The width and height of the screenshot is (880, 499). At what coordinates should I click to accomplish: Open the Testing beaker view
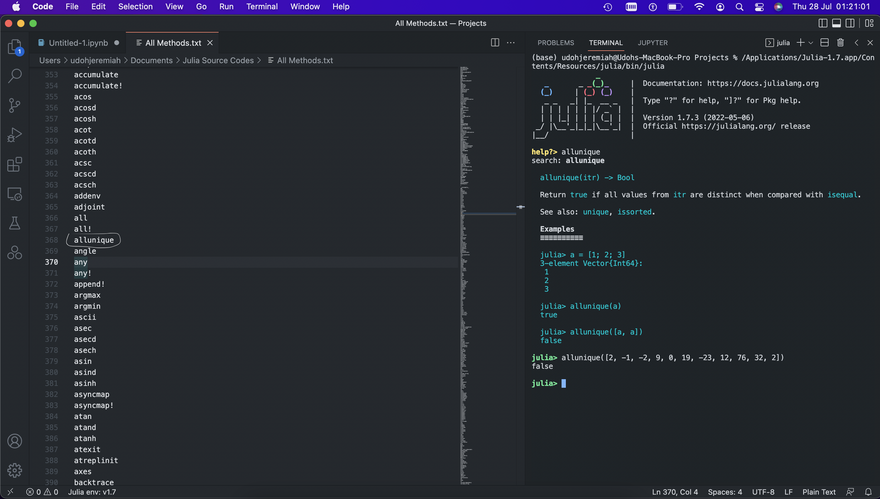(x=15, y=223)
